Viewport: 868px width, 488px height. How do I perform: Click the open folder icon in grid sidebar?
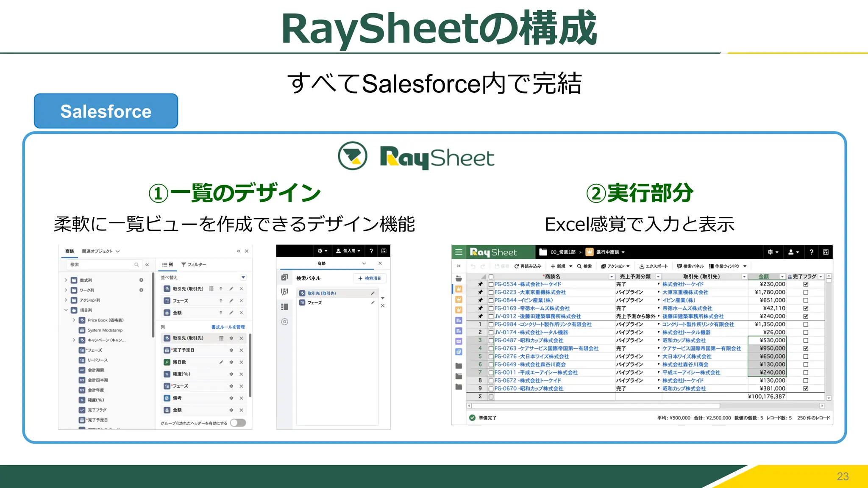point(459,278)
